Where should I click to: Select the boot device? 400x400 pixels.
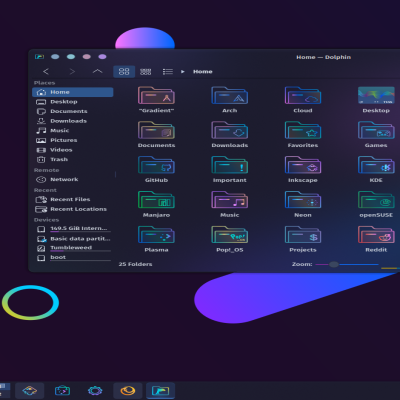coord(73,258)
